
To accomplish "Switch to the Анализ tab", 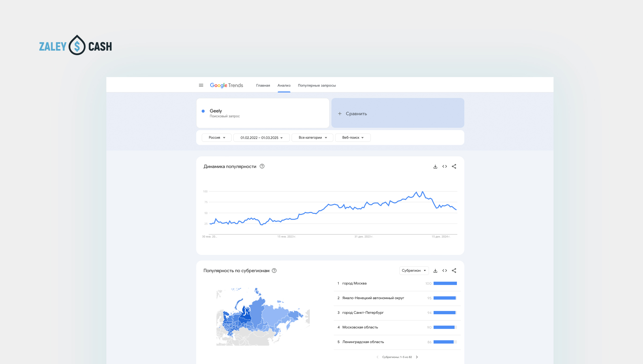I will [284, 85].
